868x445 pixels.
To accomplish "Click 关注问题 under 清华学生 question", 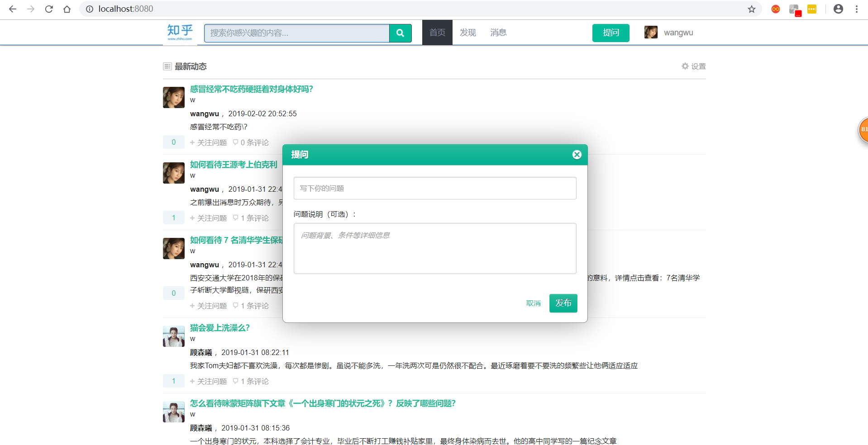I will pyautogui.click(x=208, y=306).
